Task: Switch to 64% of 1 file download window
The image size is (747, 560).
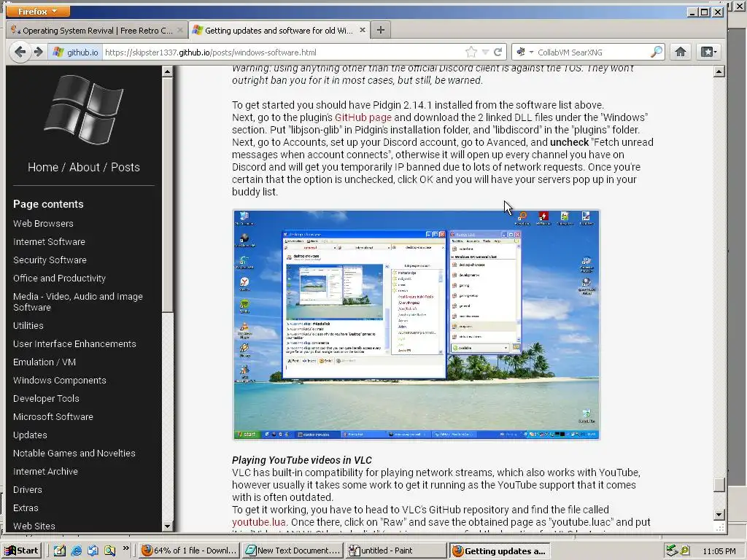Action: [189, 551]
